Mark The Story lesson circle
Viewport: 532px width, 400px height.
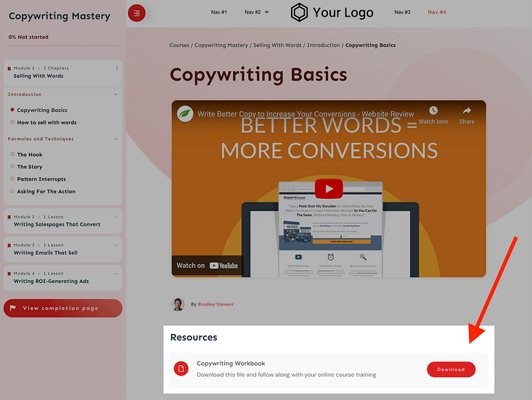point(12,166)
